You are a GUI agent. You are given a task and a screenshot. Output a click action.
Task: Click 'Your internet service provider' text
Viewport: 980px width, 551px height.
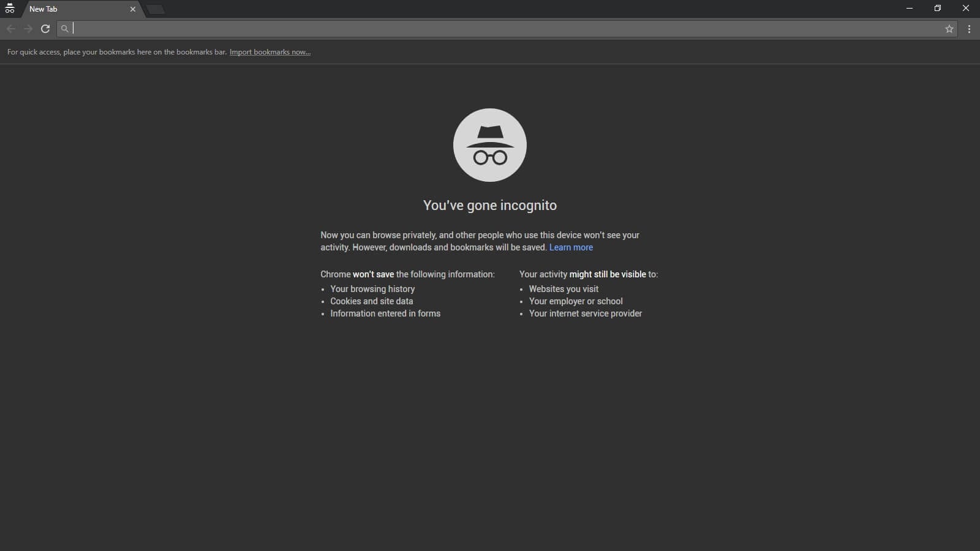tap(586, 313)
